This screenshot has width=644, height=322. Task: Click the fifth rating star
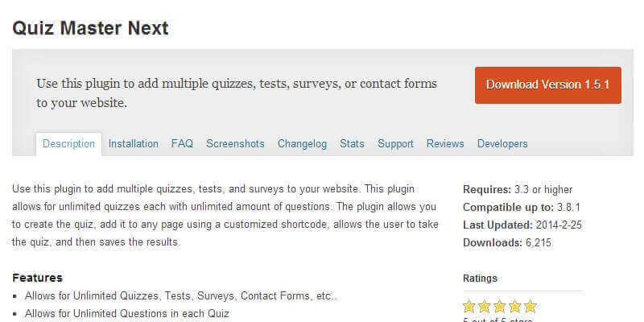tap(529, 306)
